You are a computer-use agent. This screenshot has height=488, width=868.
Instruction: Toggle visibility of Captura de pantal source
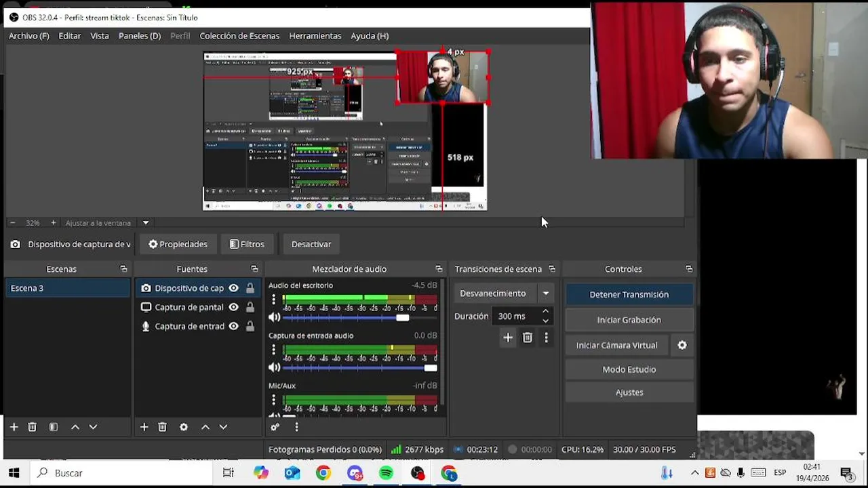pos(233,307)
